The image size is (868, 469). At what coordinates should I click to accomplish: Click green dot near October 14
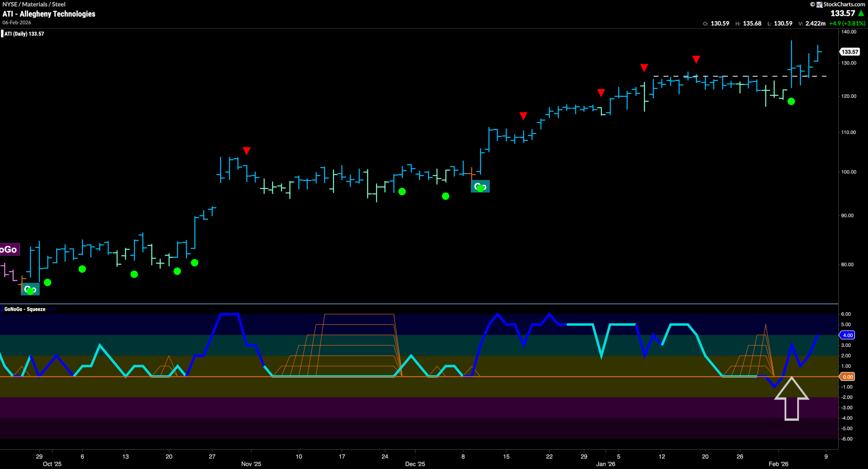point(134,274)
